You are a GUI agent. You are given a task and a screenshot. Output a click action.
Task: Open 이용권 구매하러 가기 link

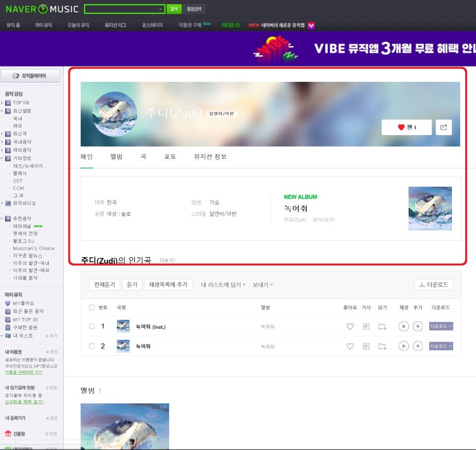point(24,372)
